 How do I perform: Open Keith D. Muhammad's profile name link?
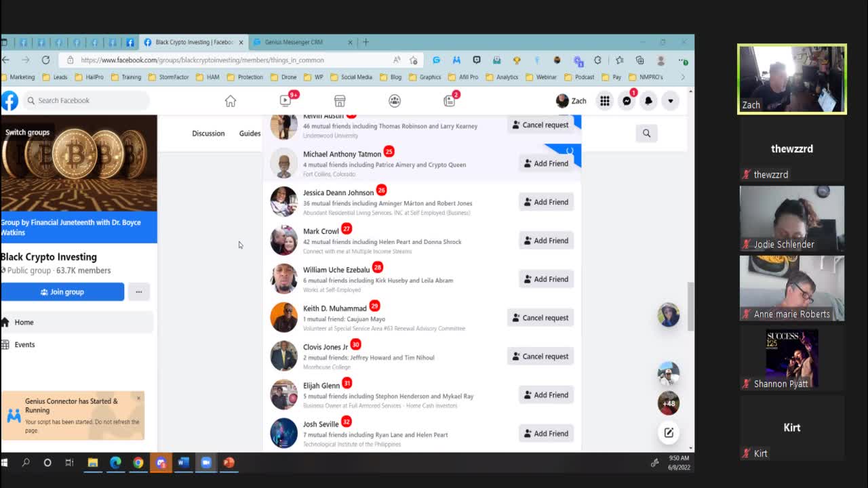point(335,309)
